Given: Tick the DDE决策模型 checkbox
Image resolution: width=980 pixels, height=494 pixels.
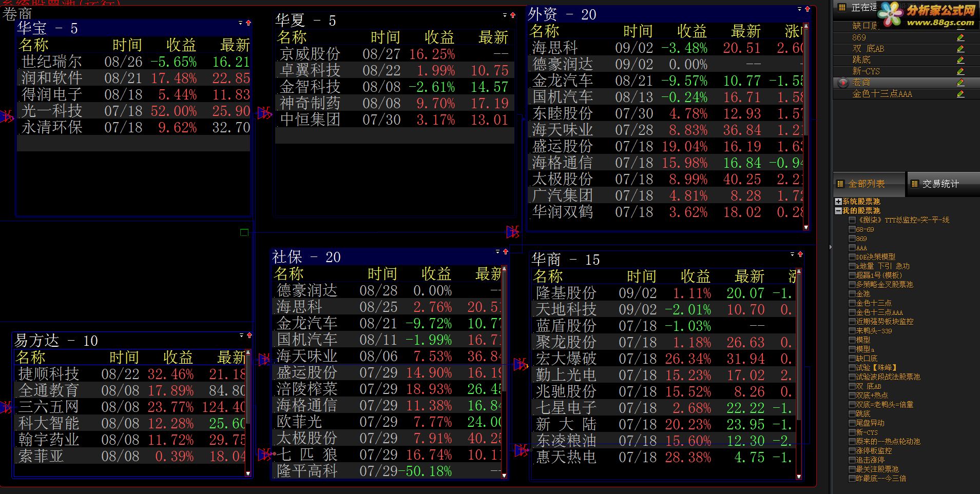Looking at the screenshot, I should tap(852, 257).
